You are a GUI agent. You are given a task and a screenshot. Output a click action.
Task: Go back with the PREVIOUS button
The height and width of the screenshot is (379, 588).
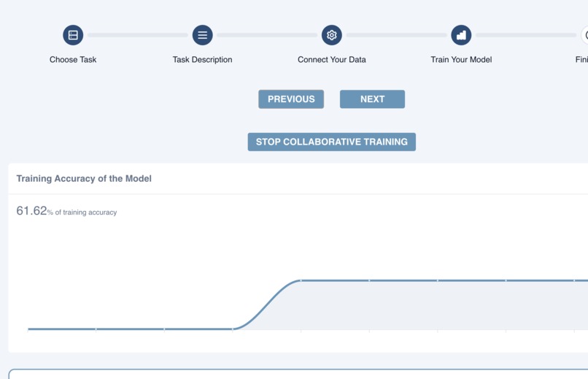[291, 99]
